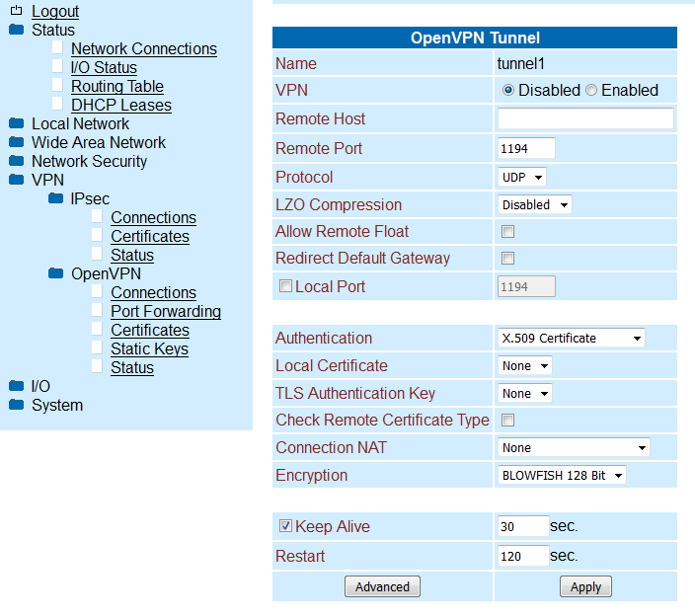695x616 pixels.
Task: Tick the Redirect Default Gateway checkbox
Action: coord(508,258)
